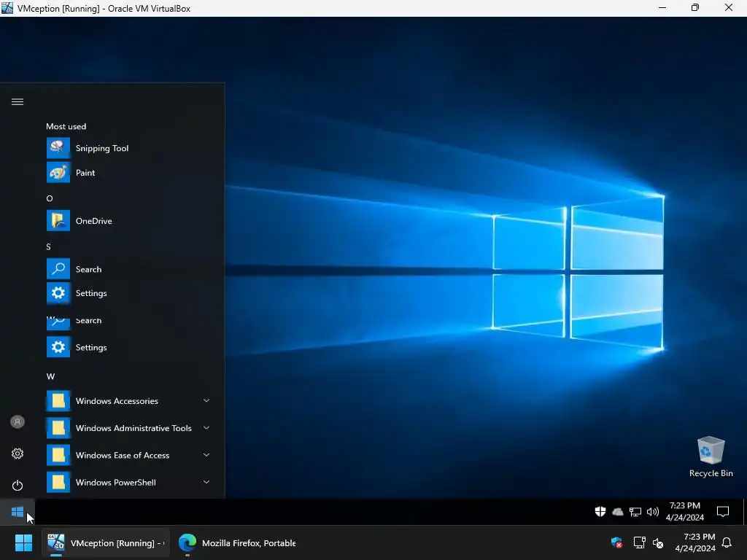The height and width of the screenshot is (560, 747).
Task: Restore down the VirtualBox VM window
Action: coord(695,7)
